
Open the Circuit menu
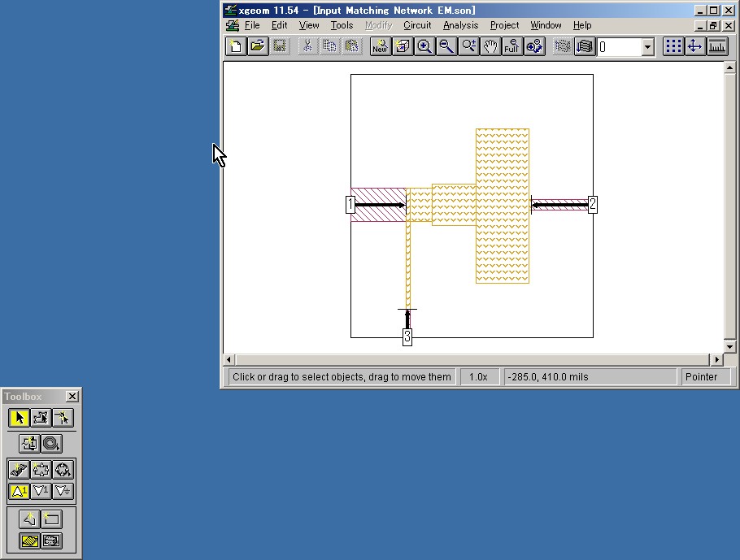417,25
